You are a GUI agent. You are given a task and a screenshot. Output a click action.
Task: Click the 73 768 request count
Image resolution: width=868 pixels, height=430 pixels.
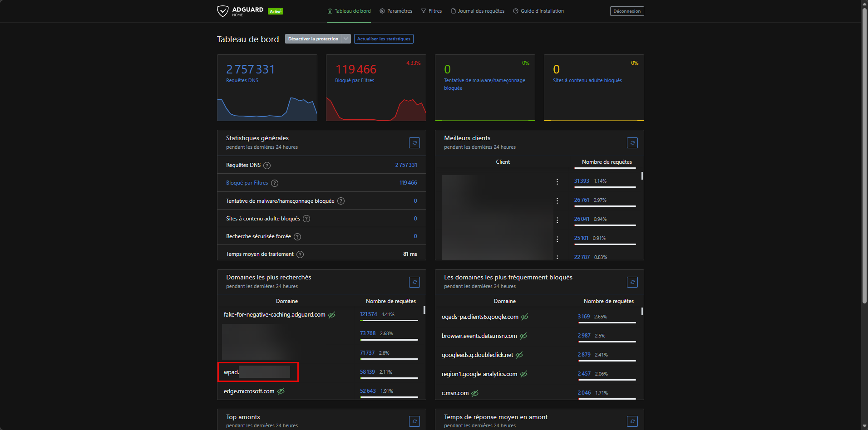[368, 333]
